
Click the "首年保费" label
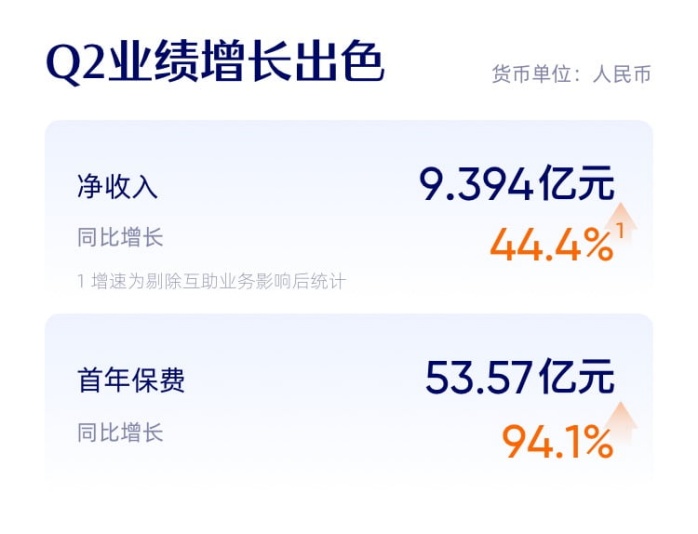(131, 381)
